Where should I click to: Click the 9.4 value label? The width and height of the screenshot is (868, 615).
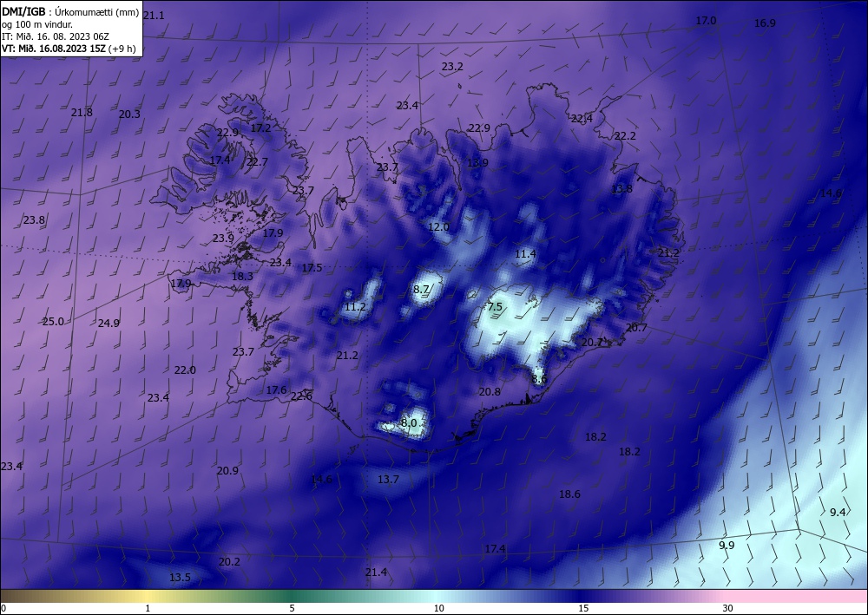838,512
